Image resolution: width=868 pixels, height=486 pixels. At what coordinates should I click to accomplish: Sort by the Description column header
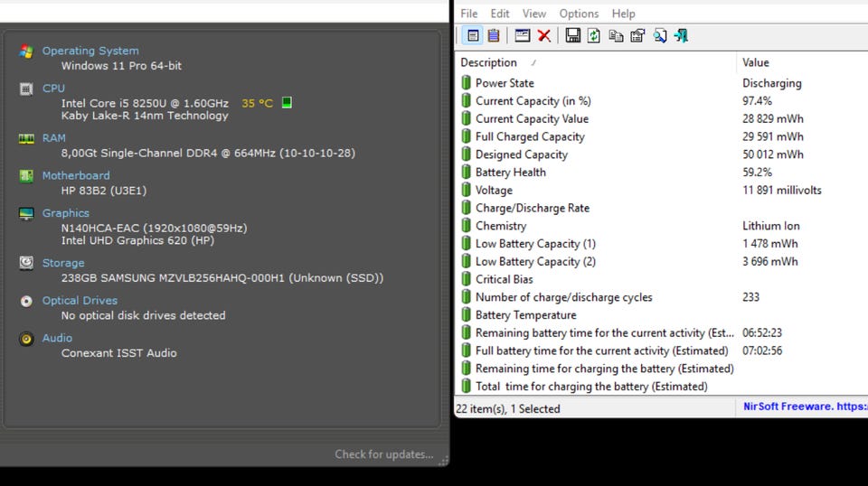pos(596,62)
